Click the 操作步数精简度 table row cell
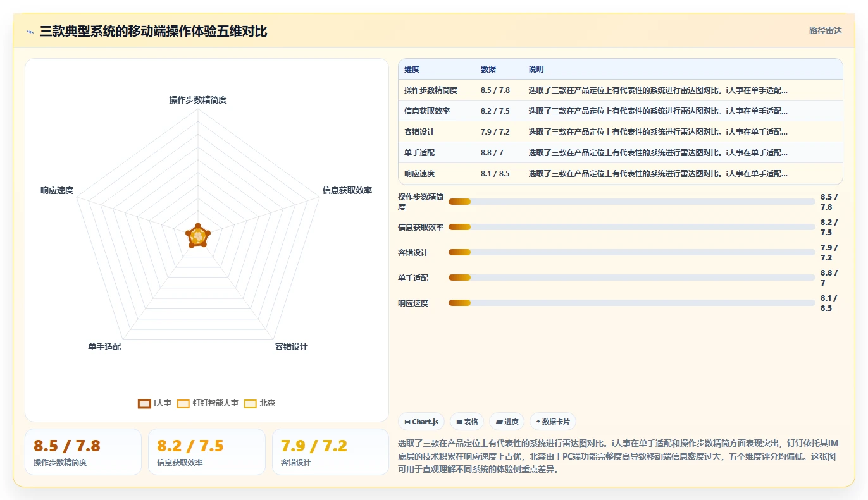The image size is (868, 500). tap(431, 90)
